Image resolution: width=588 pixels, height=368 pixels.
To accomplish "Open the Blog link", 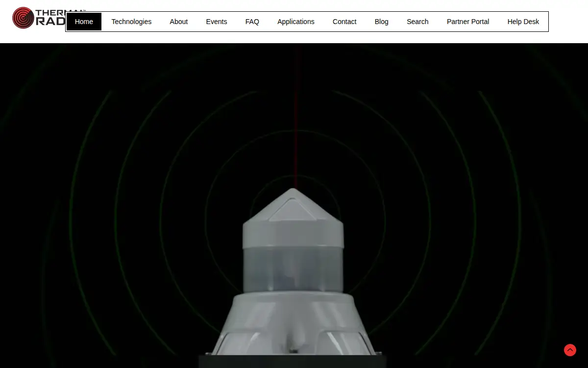I will click(382, 22).
